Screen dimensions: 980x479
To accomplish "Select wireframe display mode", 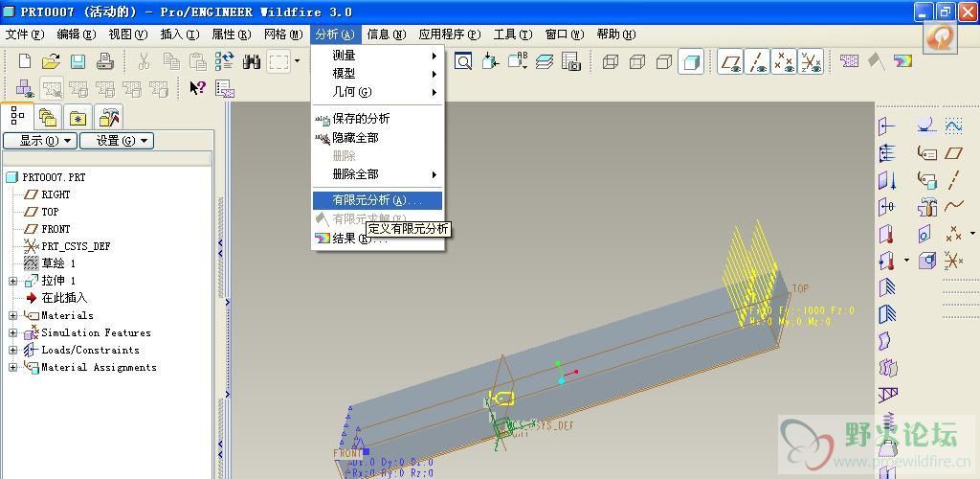I will [610, 61].
